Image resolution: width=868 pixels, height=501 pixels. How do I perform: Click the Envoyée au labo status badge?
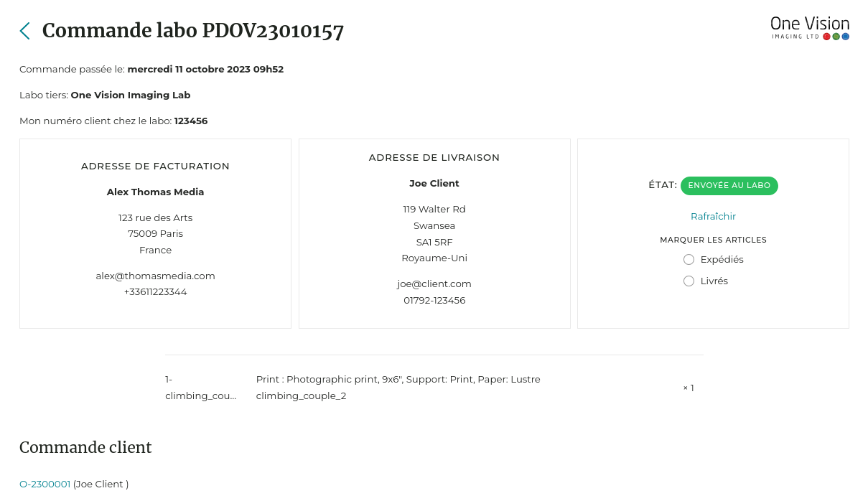(x=729, y=185)
